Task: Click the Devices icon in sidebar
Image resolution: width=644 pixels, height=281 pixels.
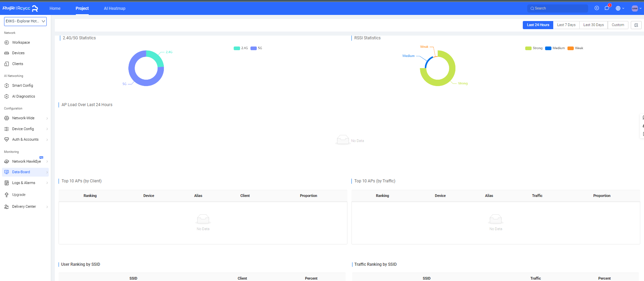Action: click(x=6, y=53)
